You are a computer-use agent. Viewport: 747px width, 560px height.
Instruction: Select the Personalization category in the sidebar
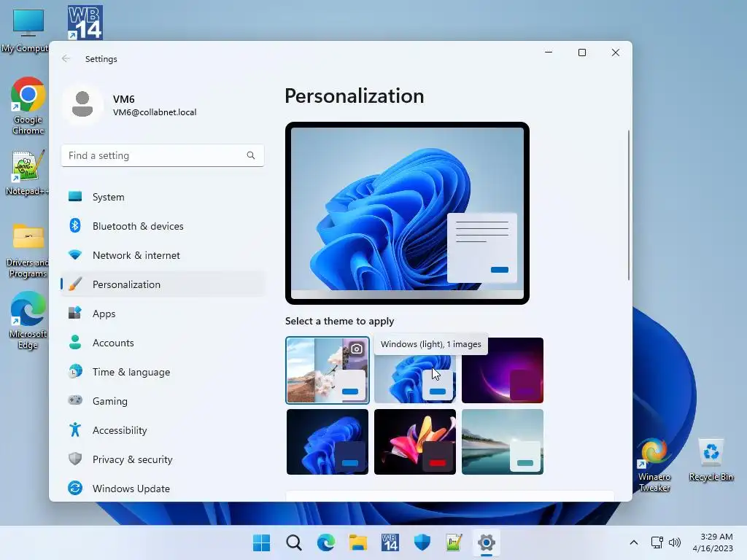click(163, 284)
